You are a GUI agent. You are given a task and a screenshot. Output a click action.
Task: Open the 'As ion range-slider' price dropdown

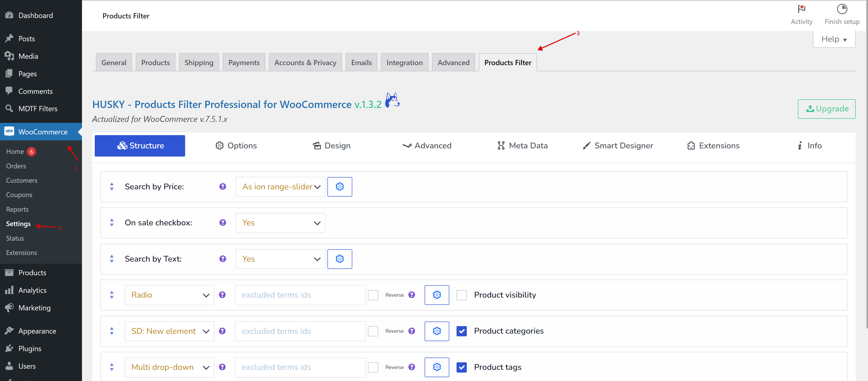(x=280, y=187)
